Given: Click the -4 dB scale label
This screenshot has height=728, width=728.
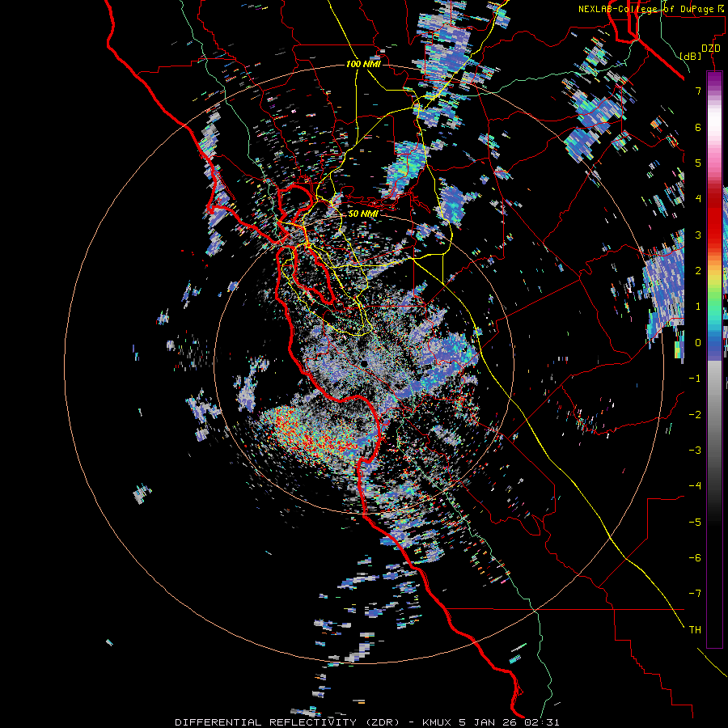Looking at the screenshot, I should pos(695,486).
